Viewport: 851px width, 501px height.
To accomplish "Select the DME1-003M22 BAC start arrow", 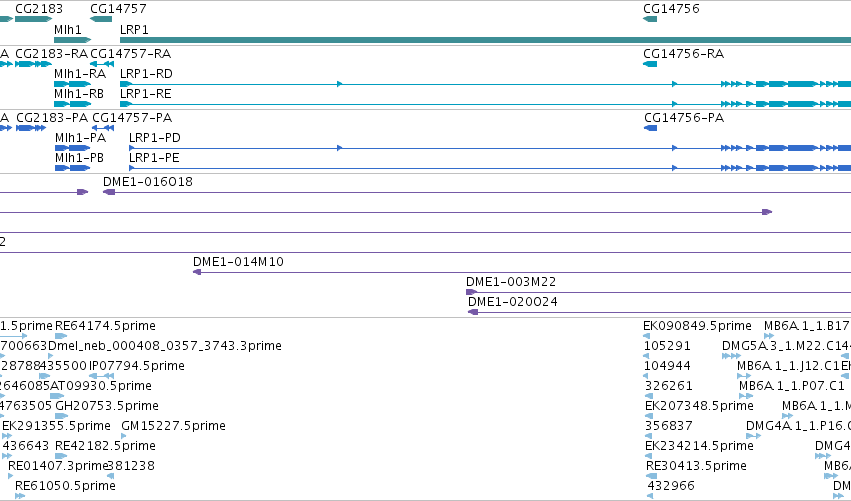I will 472,292.
